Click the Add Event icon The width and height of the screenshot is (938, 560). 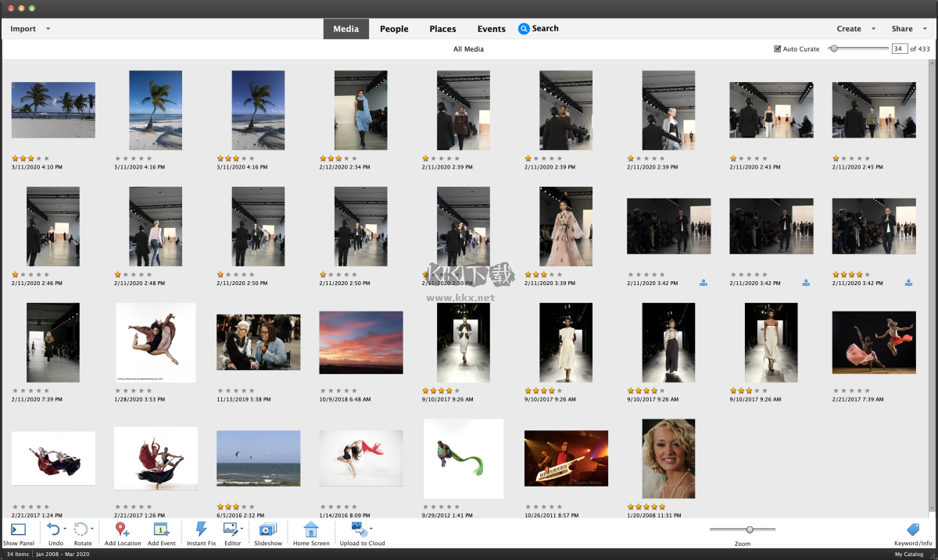161,530
